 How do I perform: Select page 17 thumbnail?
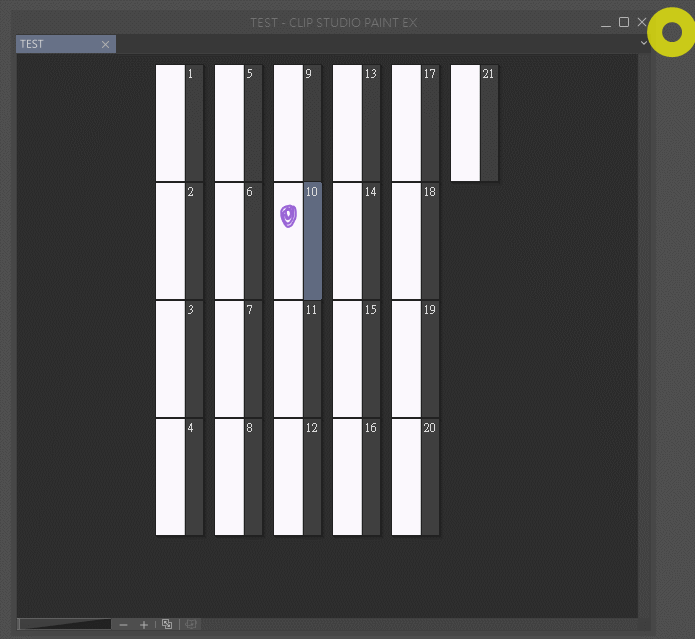406,123
